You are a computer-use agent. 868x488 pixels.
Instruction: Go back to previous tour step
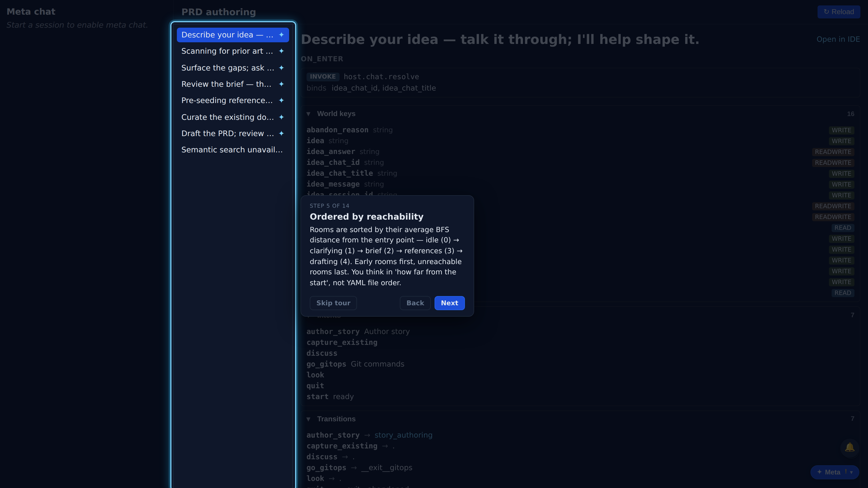(415, 303)
